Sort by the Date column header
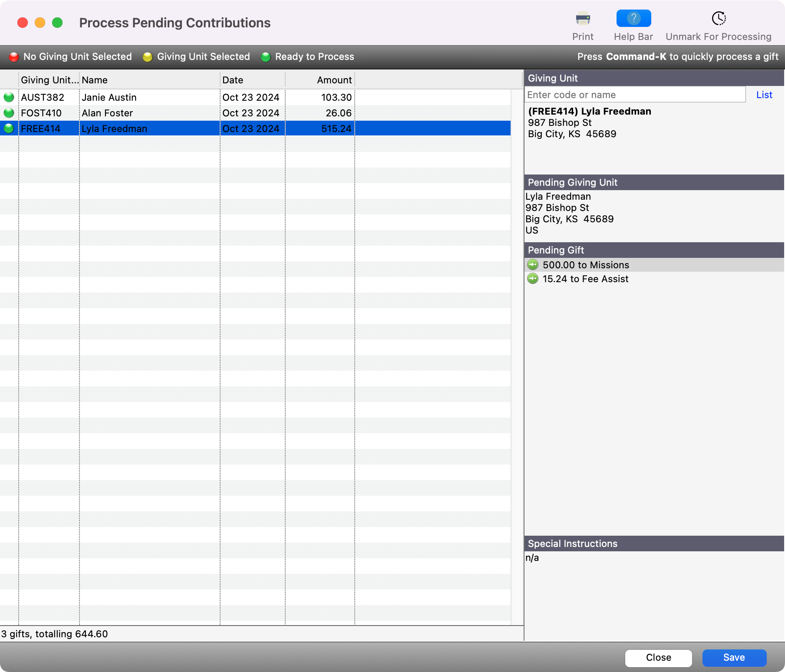This screenshot has height=672, width=785. [252, 80]
